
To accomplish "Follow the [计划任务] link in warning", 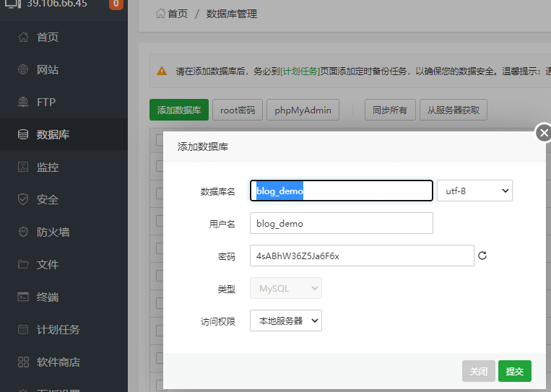I will point(300,71).
